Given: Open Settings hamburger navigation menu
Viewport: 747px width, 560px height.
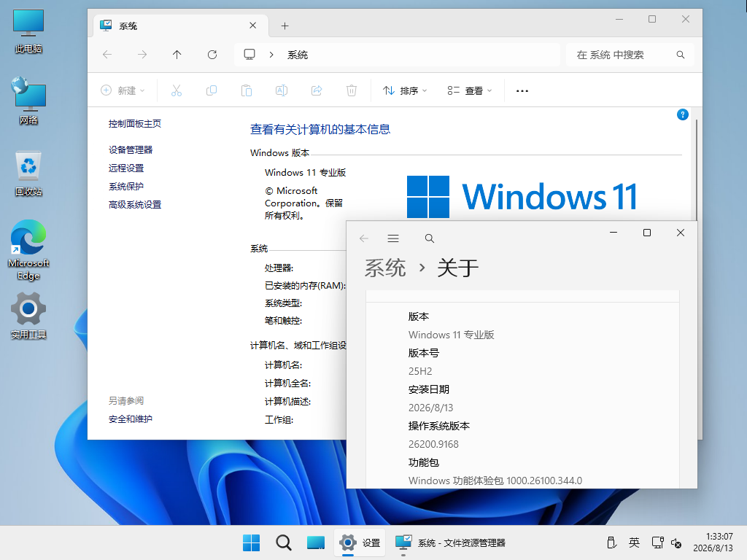Looking at the screenshot, I should (393, 238).
